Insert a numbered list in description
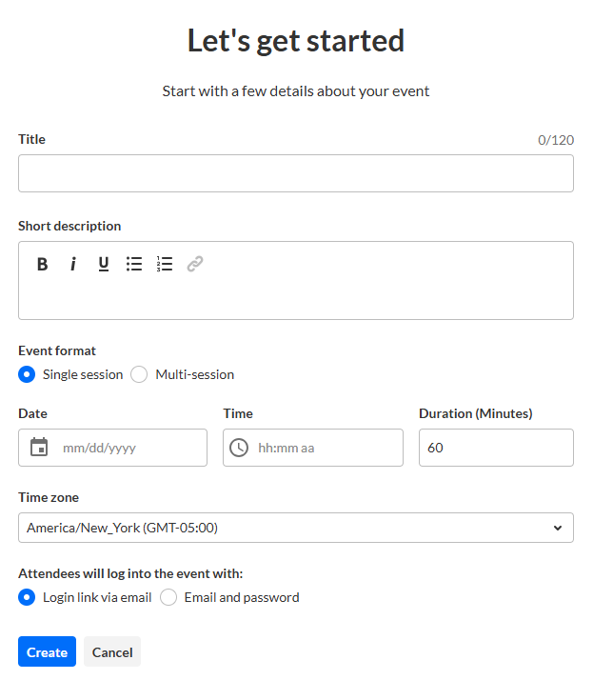Image resolution: width=593 pixels, height=700 pixels. pos(165,265)
